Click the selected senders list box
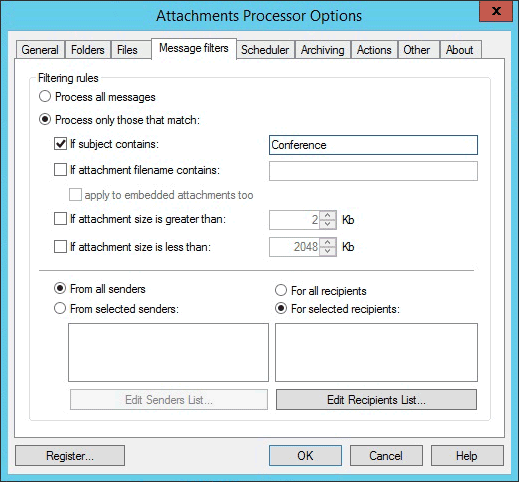The height and width of the screenshot is (482, 519). coord(168,352)
